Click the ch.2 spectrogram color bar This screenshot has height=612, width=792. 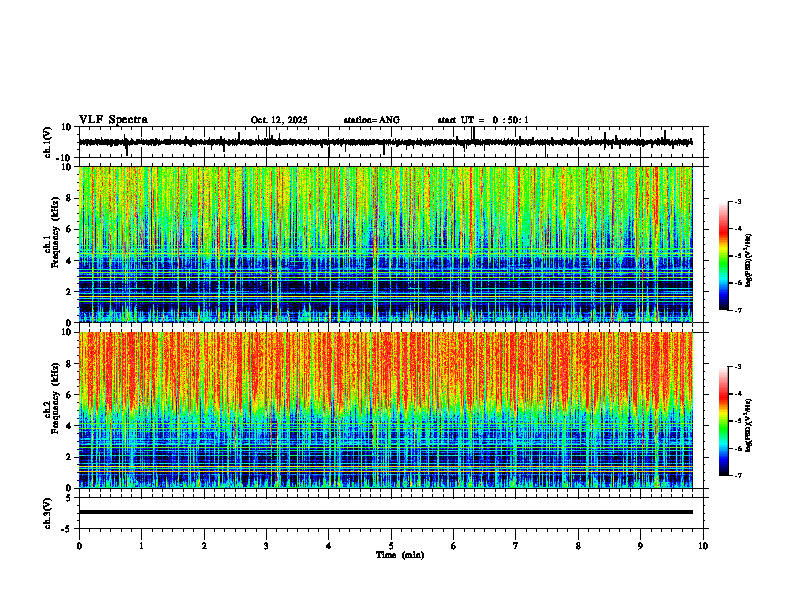coord(724,421)
